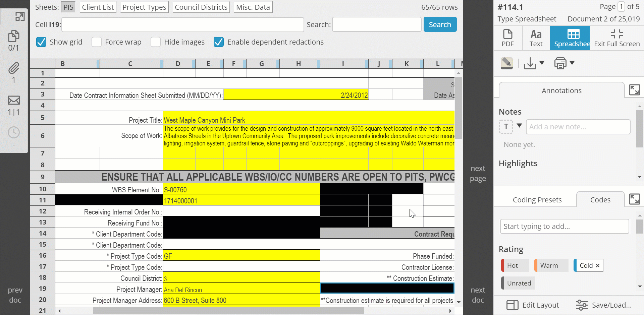644x315 pixels.
Task: Enable Force wrap
Action: click(x=96, y=42)
